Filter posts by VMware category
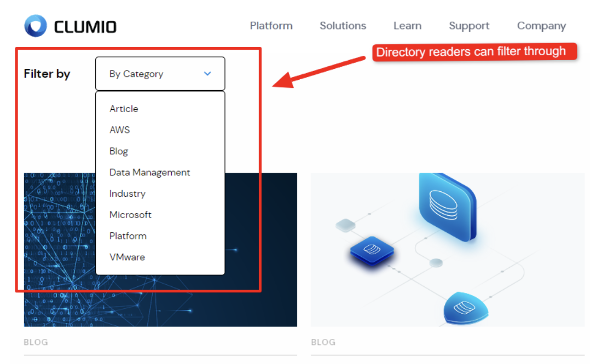602x364 pixels. pos(127,257)
